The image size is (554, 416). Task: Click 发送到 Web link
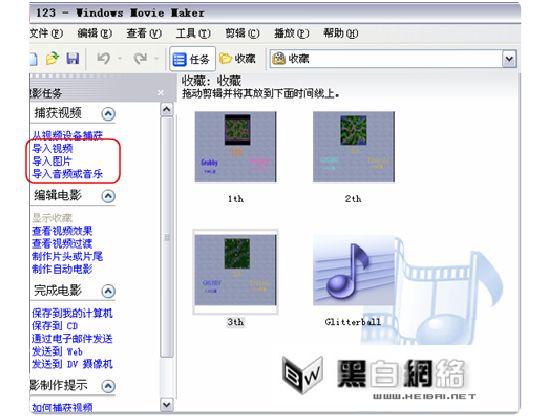click(x=57, y=351)
